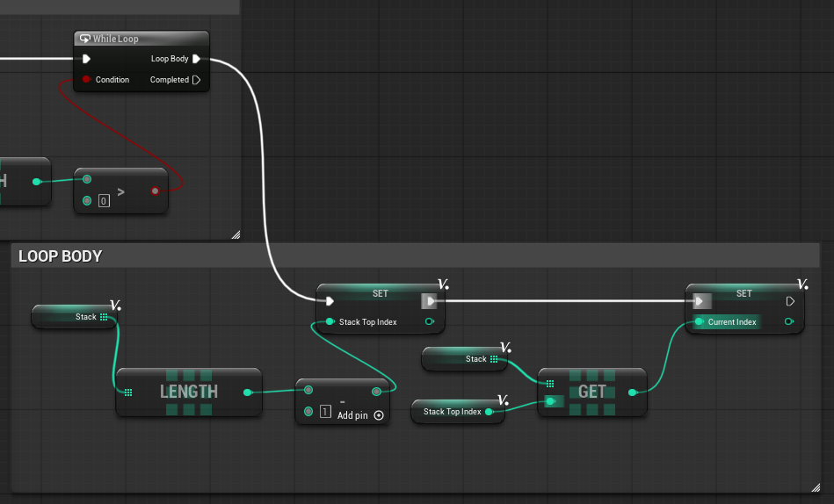Click the LENGTH node array input pin
834x504 pixels.
click(x=128, y=392)
